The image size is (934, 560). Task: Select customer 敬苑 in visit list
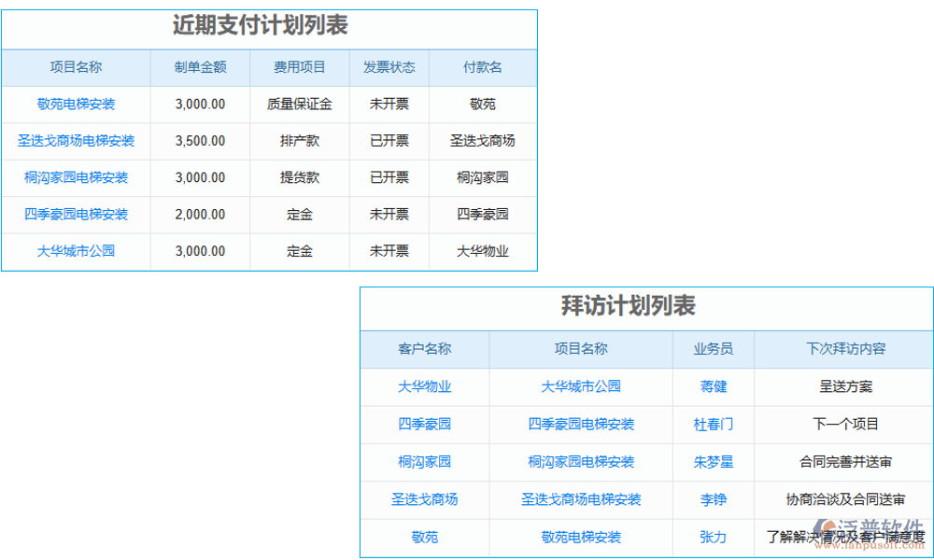click(424, 538)
